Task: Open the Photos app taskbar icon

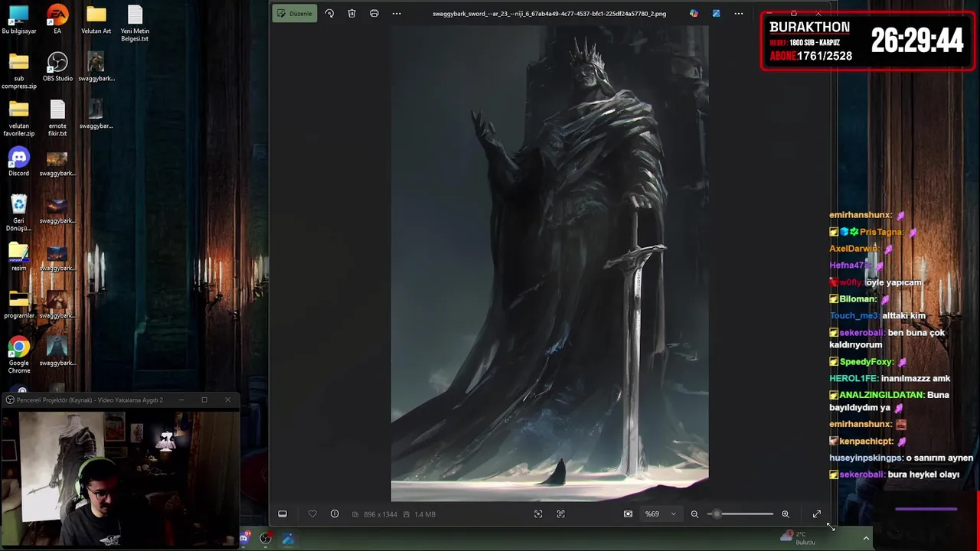Action: [x=288, y=539]
